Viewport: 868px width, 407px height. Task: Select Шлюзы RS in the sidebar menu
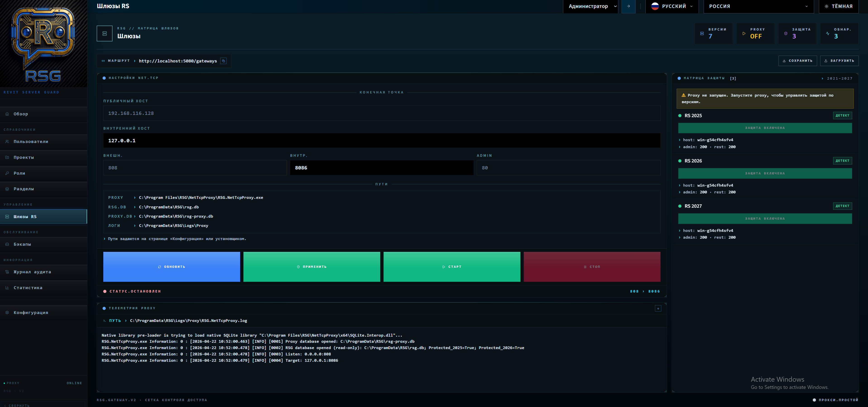pyautogui.click(x=25, y=217)
